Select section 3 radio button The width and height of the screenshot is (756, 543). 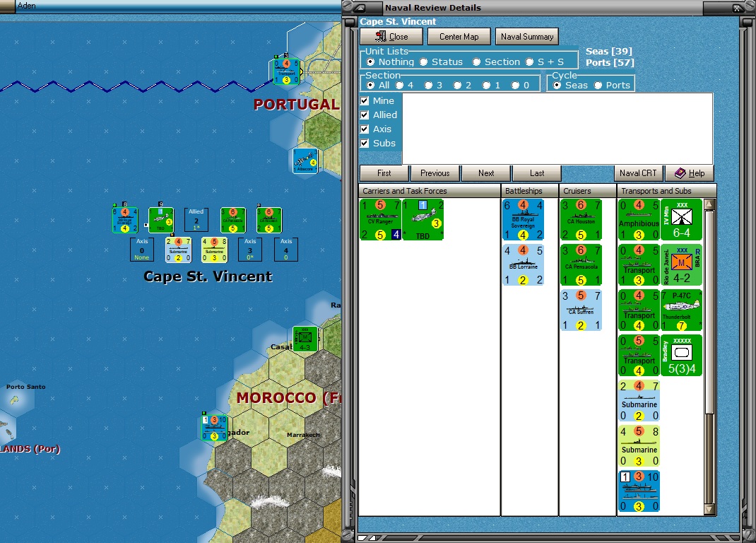[x=428, y=85]
